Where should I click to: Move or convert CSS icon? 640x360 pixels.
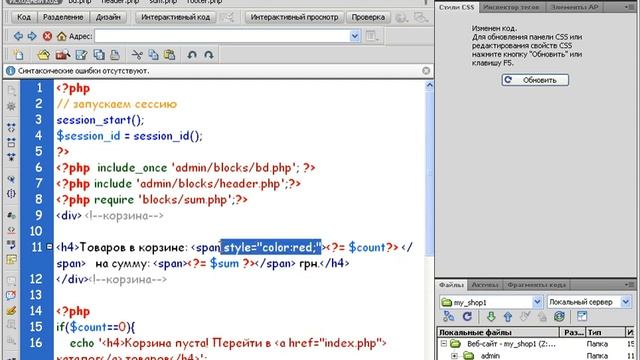click(11, 340)
